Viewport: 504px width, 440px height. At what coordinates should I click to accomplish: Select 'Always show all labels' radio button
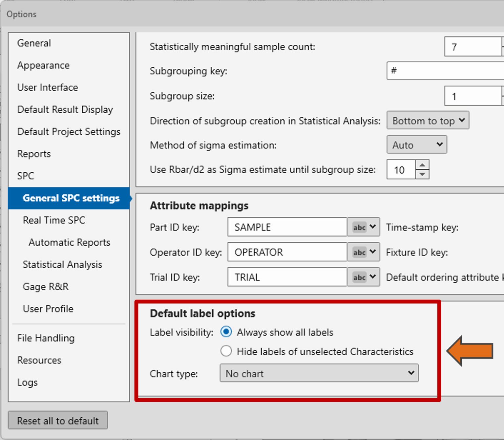(226, 332)
